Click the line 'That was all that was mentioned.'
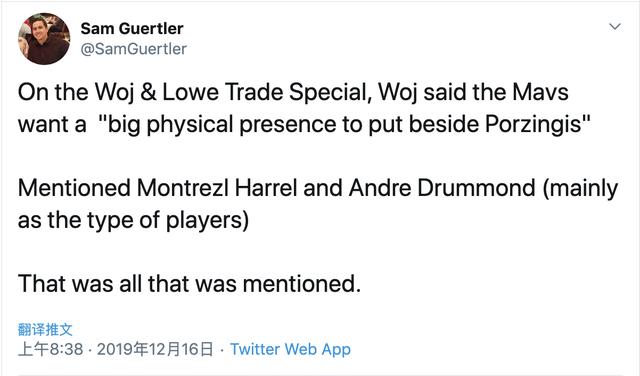640x376 pixels. [189, 284]
